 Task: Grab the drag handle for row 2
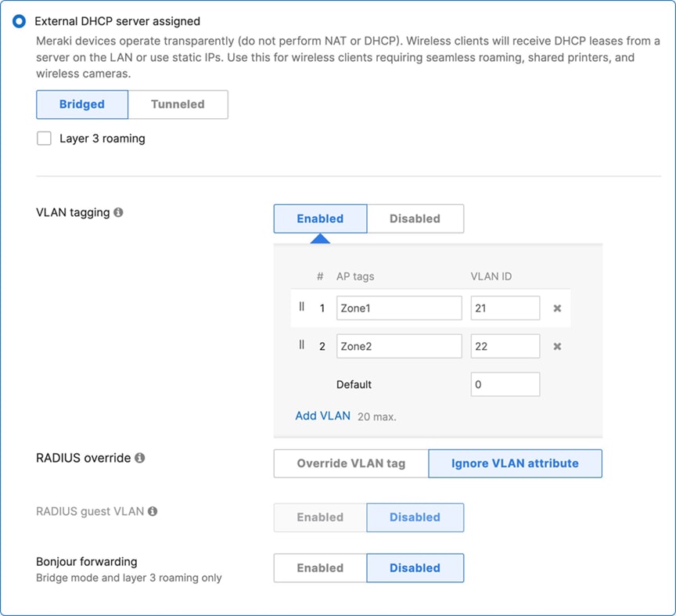point(302,344)
